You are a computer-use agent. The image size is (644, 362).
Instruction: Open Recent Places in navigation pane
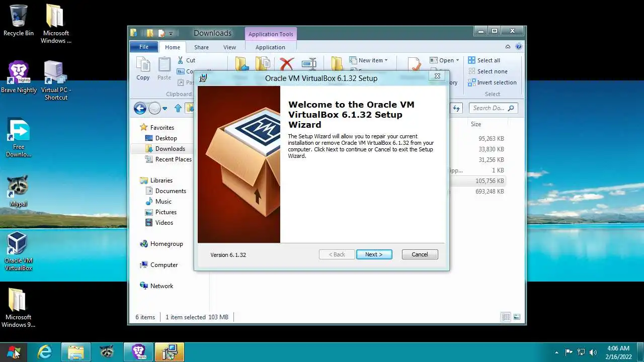point(169,159)
